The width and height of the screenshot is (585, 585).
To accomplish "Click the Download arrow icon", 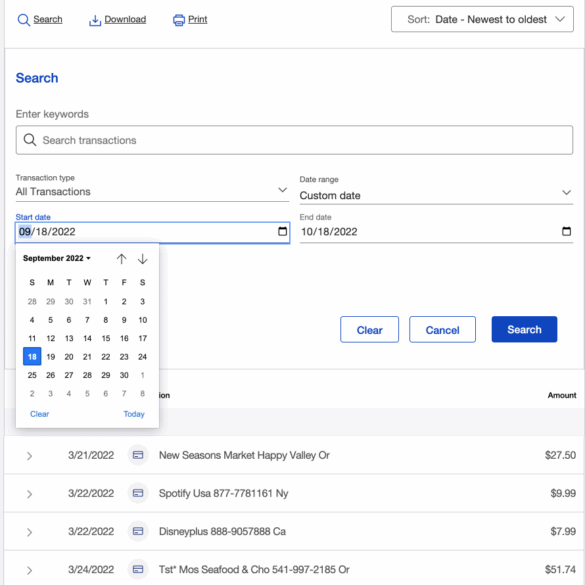I will click(95, 20).
